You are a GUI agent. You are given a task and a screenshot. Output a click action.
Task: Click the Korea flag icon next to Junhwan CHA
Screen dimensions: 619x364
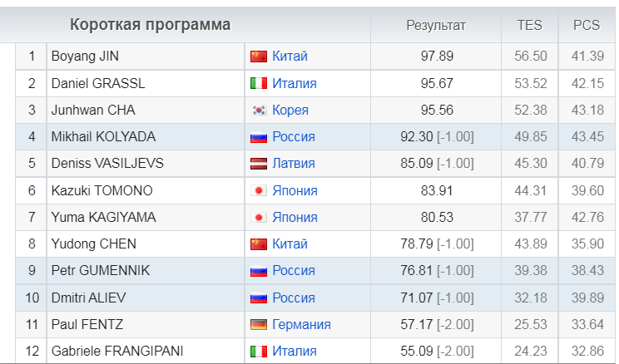click(x=259, y=110)
